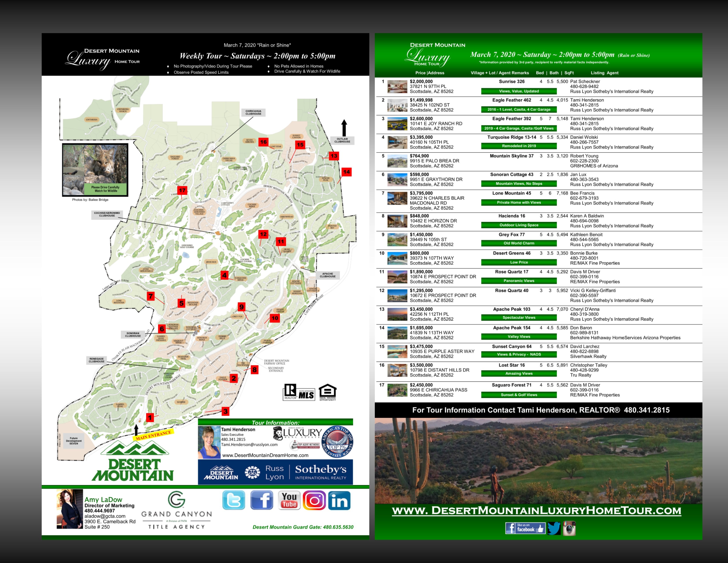Click the aladow@gcta.com email address
The height and width of the screenshot is (563, 728).
pos(105,516)
